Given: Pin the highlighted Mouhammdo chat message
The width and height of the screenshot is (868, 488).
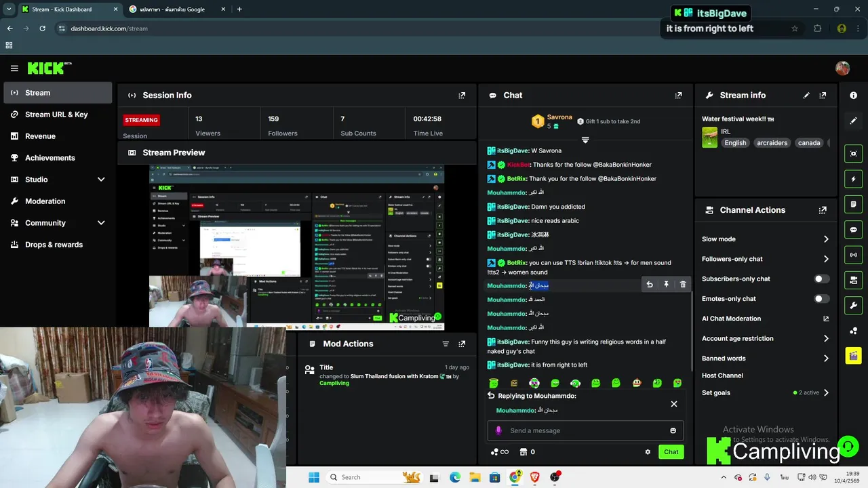Looking at the screenshot, I should 666,285.
